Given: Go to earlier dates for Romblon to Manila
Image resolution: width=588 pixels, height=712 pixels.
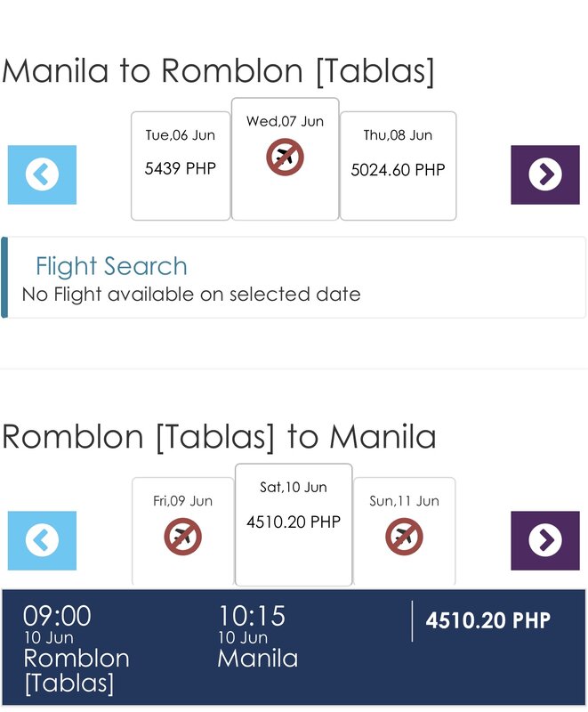Looking at the screenshot, I should [42, 540].
